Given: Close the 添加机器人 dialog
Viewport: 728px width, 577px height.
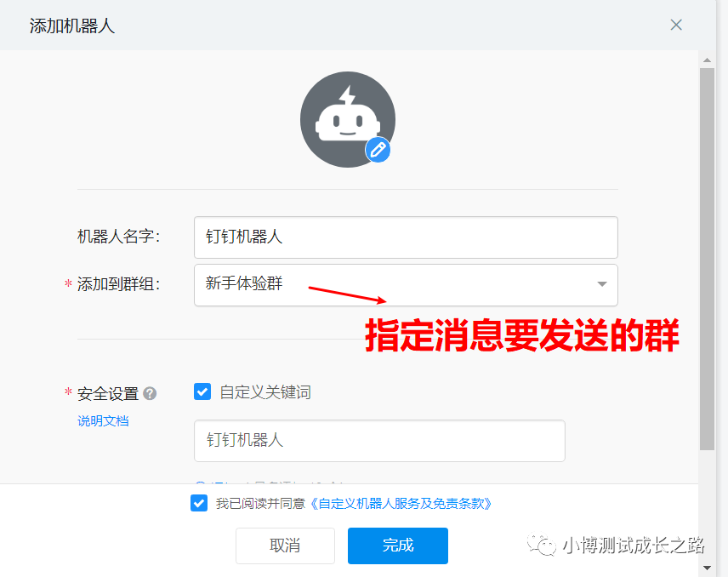Looking at the screenshot, I should [676, 25].
